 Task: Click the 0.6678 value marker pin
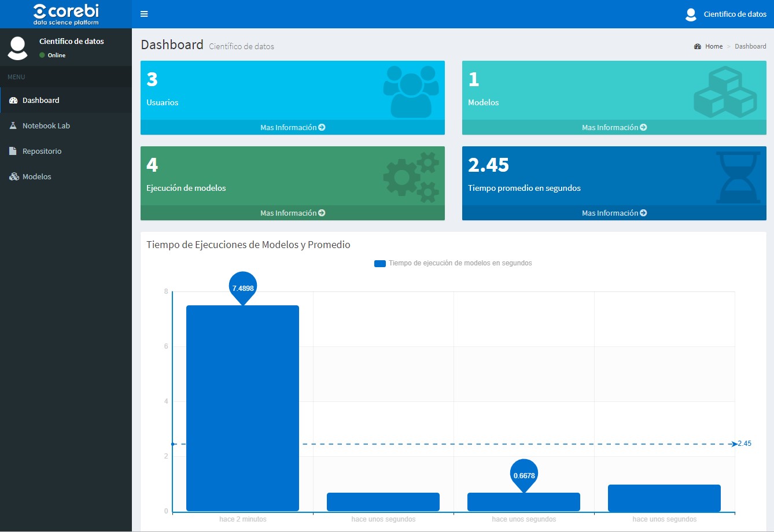pyautogui.click(x=524, y=475)
